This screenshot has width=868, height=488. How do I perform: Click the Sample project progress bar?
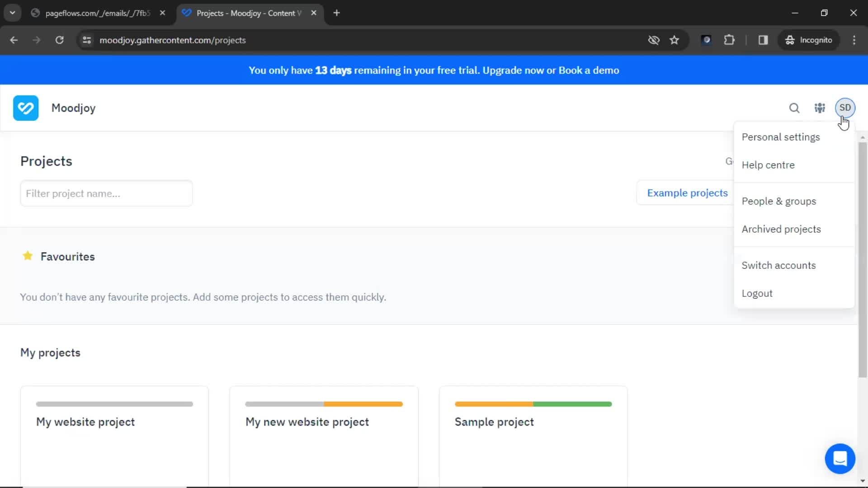coord(533,404)
